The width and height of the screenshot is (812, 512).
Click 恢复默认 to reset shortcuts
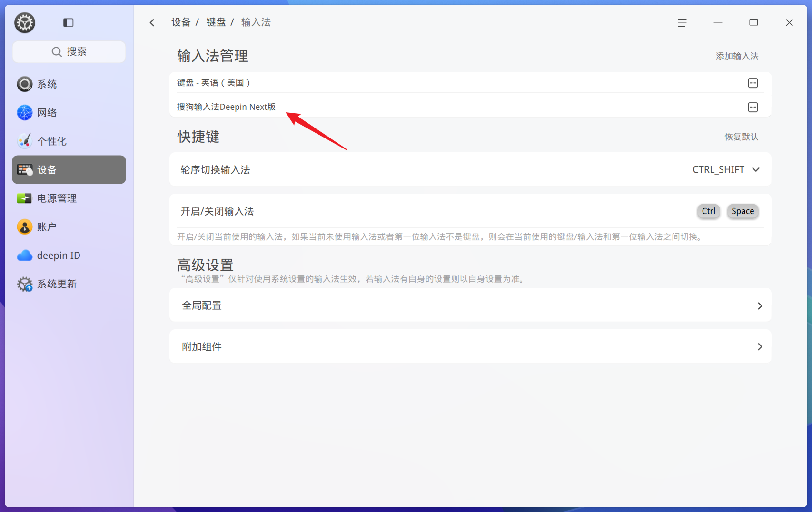pyautogui.click(x=741, y=137)
